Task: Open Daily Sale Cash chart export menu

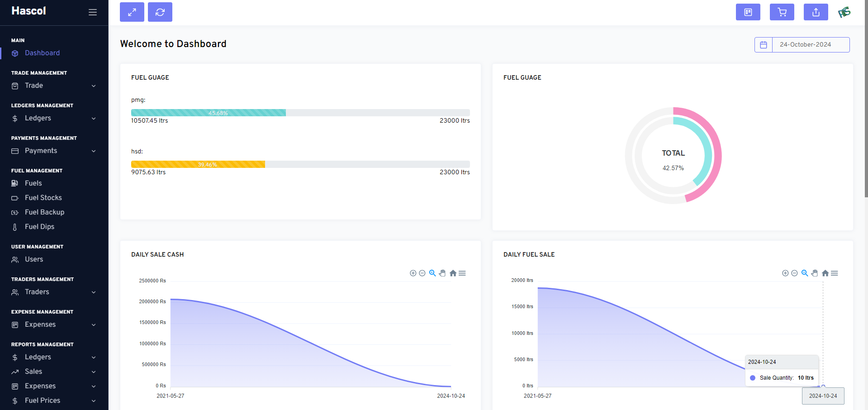Action: 462,273
